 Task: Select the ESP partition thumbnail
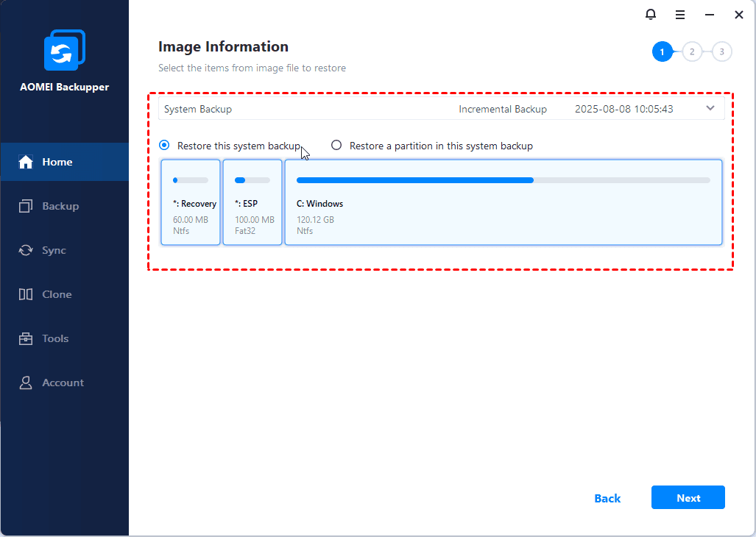252,202
